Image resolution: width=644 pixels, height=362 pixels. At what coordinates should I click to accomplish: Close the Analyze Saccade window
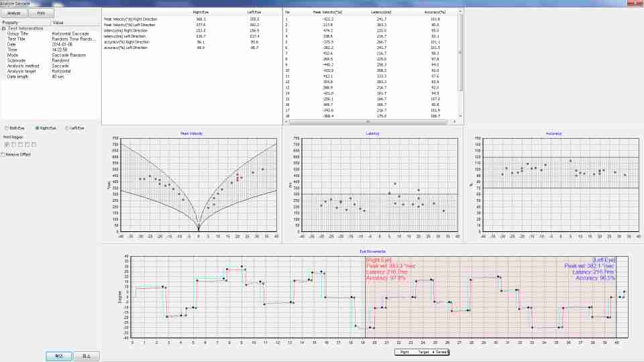click(635, 3)
